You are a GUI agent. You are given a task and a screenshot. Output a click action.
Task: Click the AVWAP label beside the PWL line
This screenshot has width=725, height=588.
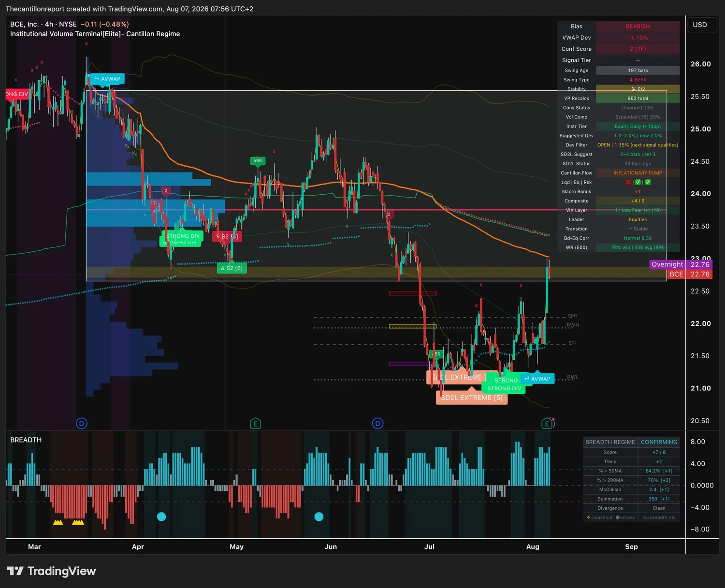[537, 379]
